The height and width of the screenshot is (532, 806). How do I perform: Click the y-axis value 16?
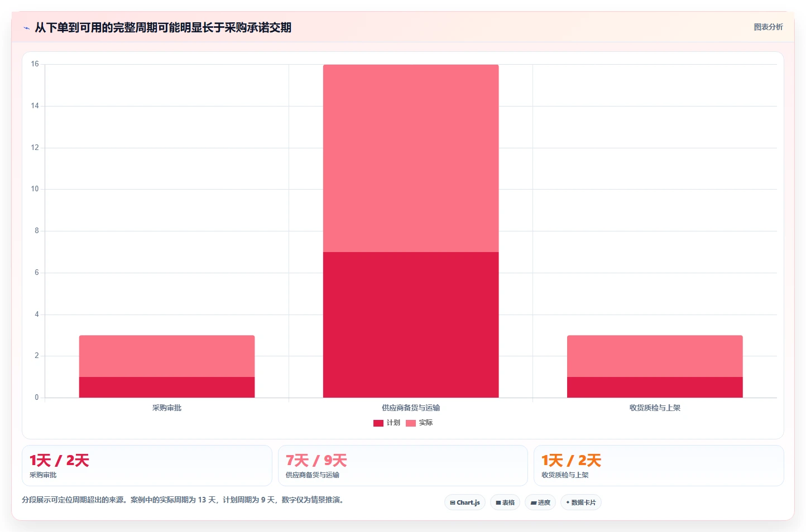(x=35, y=64)
